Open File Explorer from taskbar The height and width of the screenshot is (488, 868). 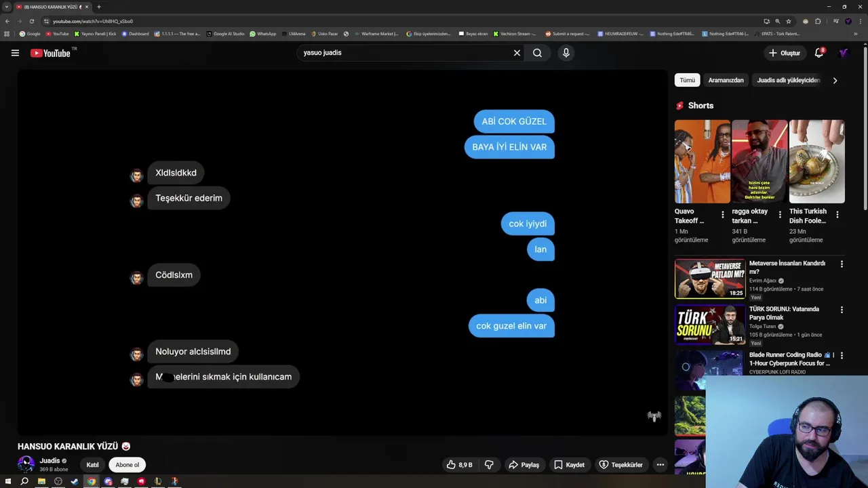click(41, 481)
